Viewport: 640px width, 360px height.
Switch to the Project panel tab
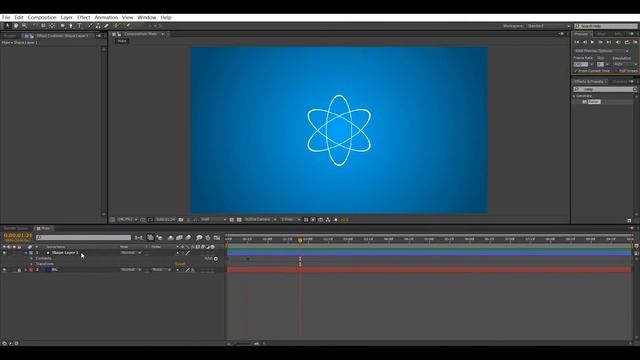(10, 36)
